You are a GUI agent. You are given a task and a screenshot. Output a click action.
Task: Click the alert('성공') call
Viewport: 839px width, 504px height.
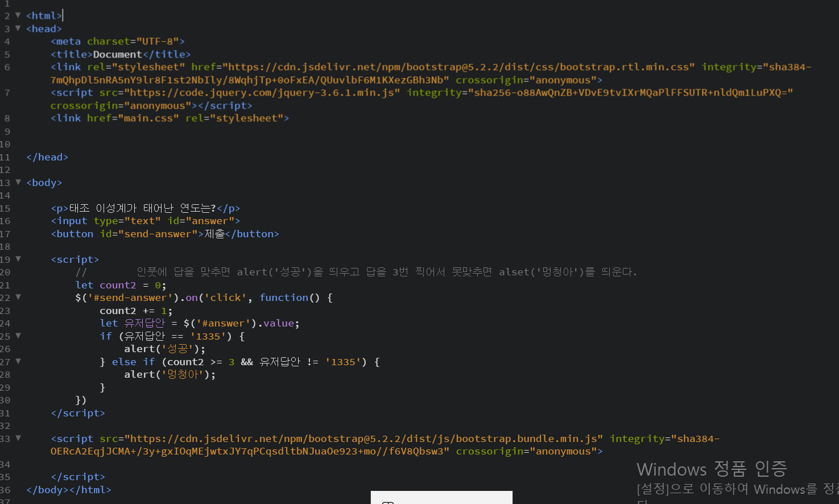point(165,349)
